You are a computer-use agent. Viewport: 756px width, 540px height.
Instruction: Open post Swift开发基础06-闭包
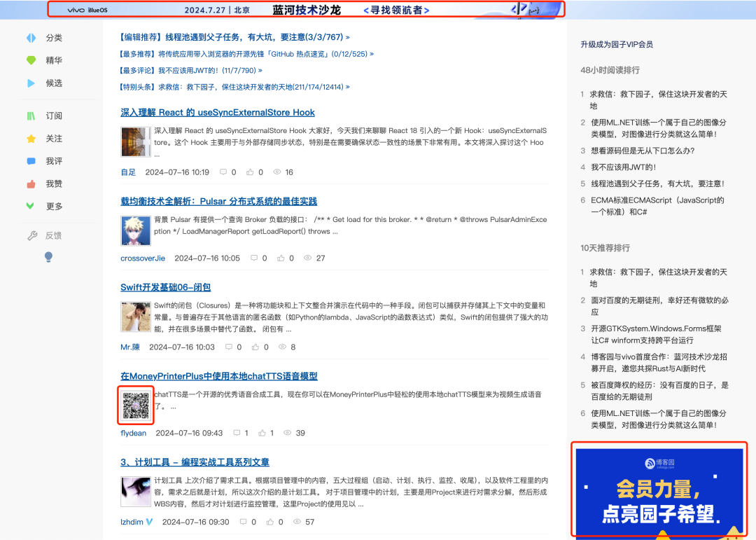click(x=165, y=287)
